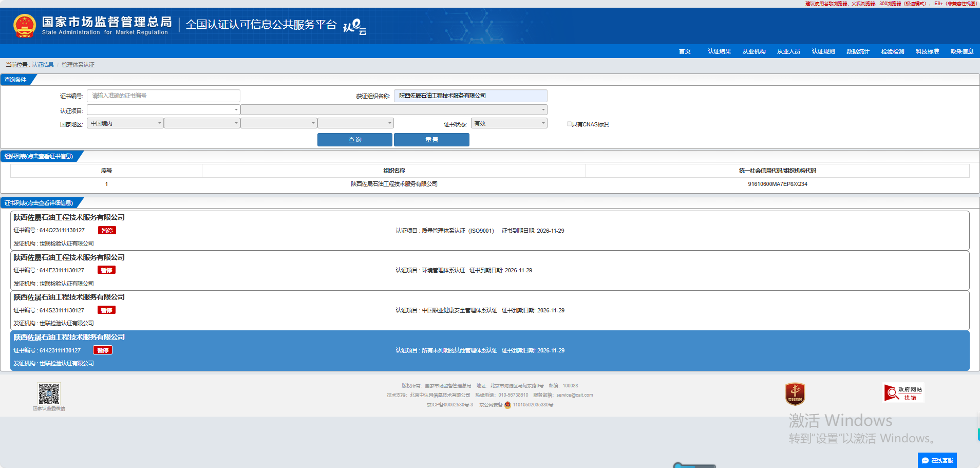
Task: Click 管理体系认证 breadcrumb text
Action: [x=78, y=65]
